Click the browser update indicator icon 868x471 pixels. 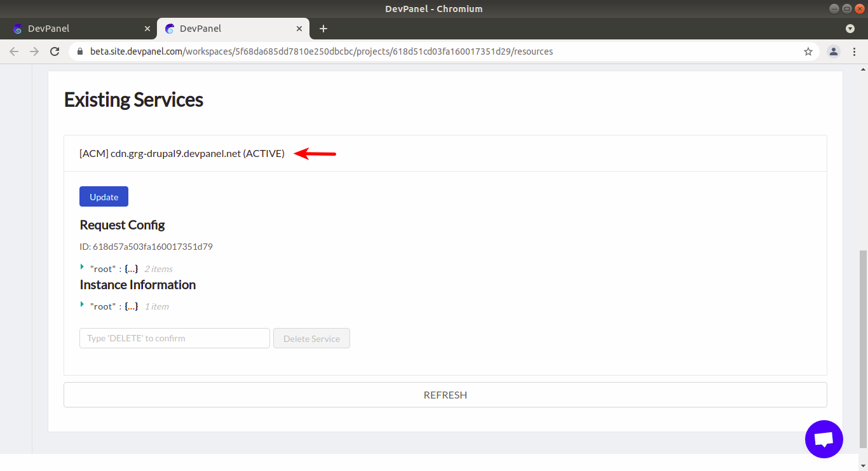pyautogui.click(x=850, y=29)
